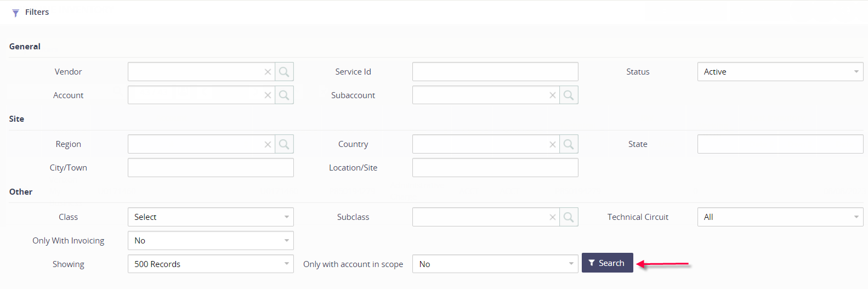Click the Location/Site label
Viewport: 868px width, 289px height.
pos(353,168)
